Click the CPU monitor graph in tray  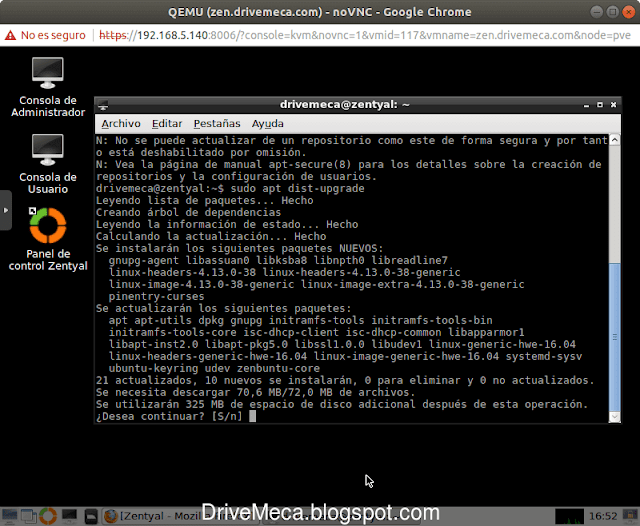[569, 516]
